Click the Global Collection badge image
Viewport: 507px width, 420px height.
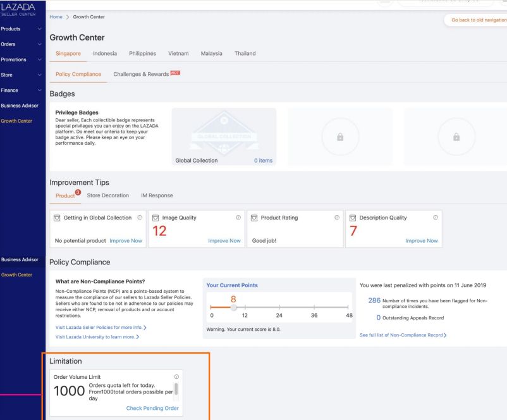pos(224,133)
